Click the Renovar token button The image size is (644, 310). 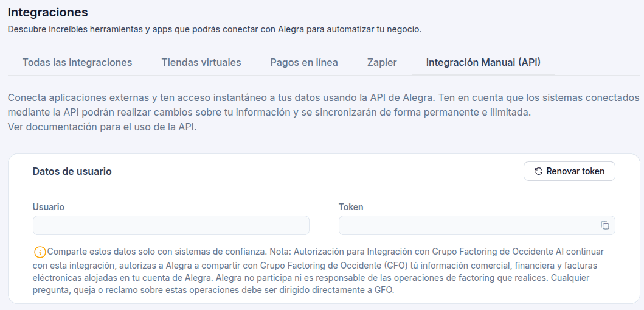(x=569, y=171)
